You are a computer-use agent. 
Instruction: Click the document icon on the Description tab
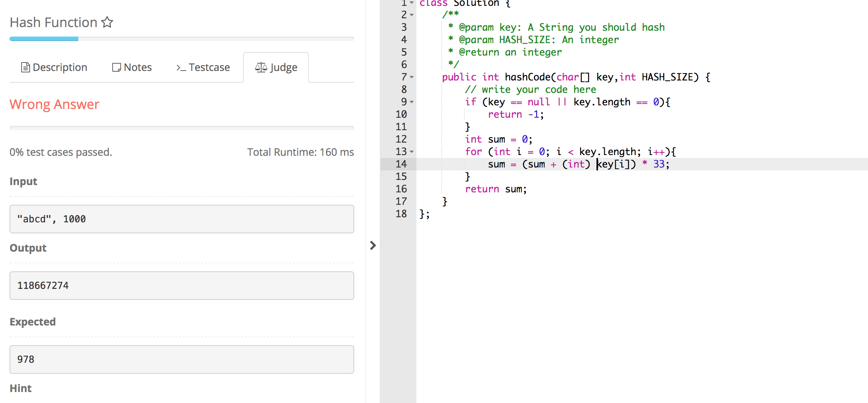pyautogui.click(x=25, y=67)
